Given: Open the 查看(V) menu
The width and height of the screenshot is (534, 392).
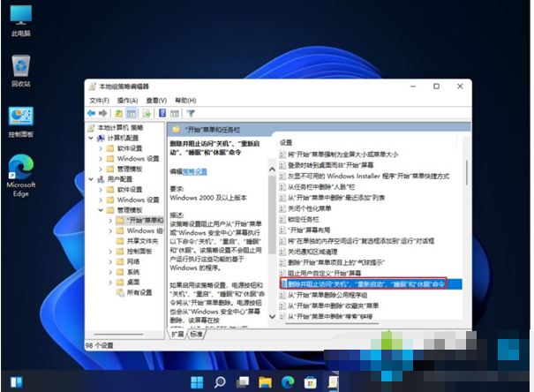Looking at the screenshot, I should [156, 101].
